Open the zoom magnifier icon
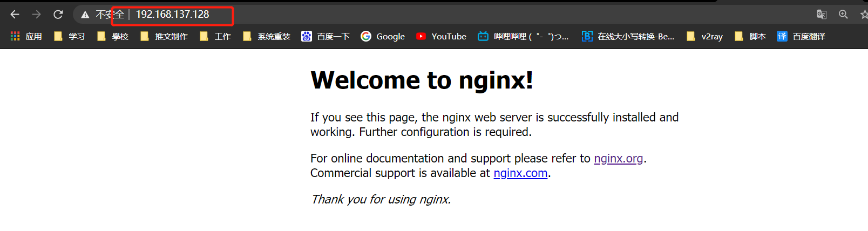The height and width of the screenshot is (231, 868). [x=843, y=15]
